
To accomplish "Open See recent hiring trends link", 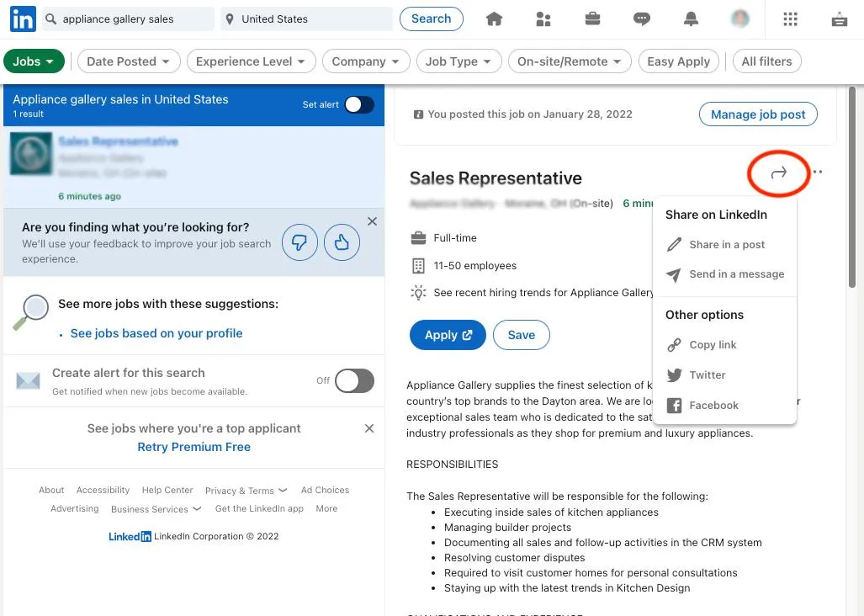I will pos(543,293).
